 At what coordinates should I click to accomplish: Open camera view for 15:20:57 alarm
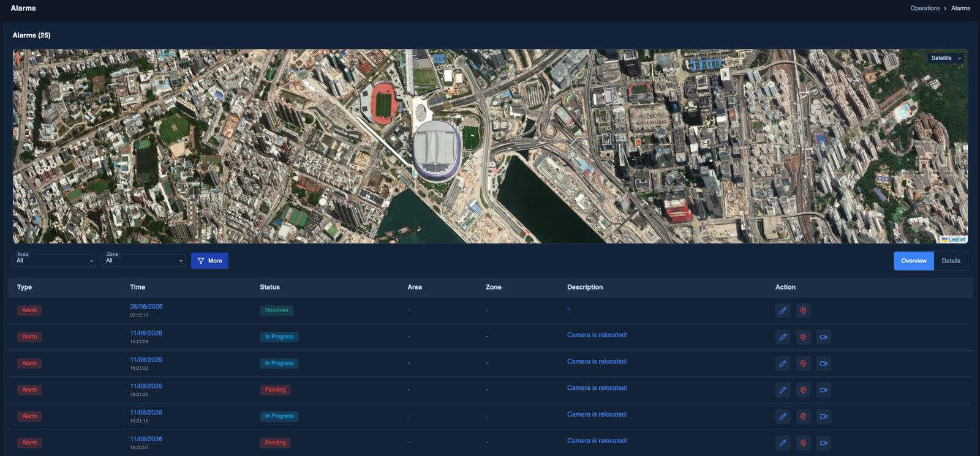824,443
